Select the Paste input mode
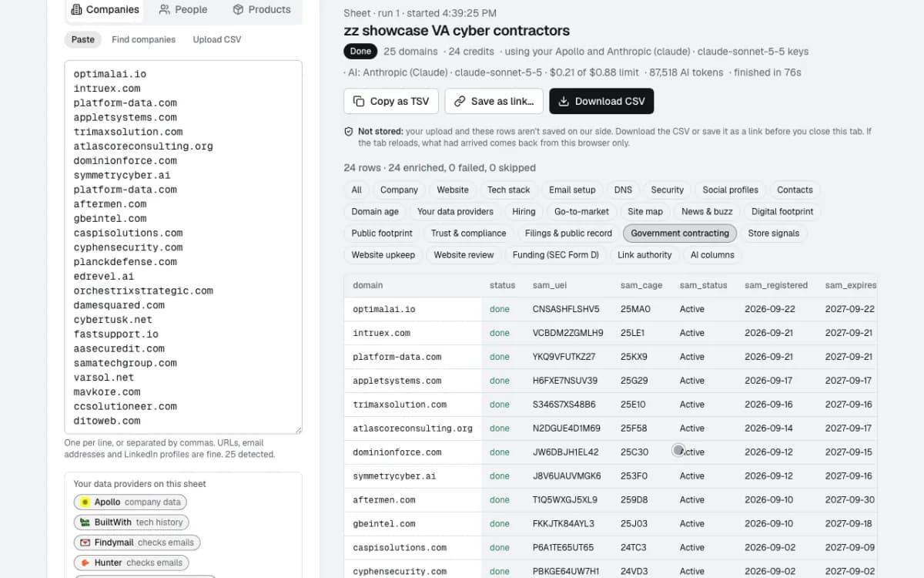Screen dimensions: 924x578 tap(83, 39)
